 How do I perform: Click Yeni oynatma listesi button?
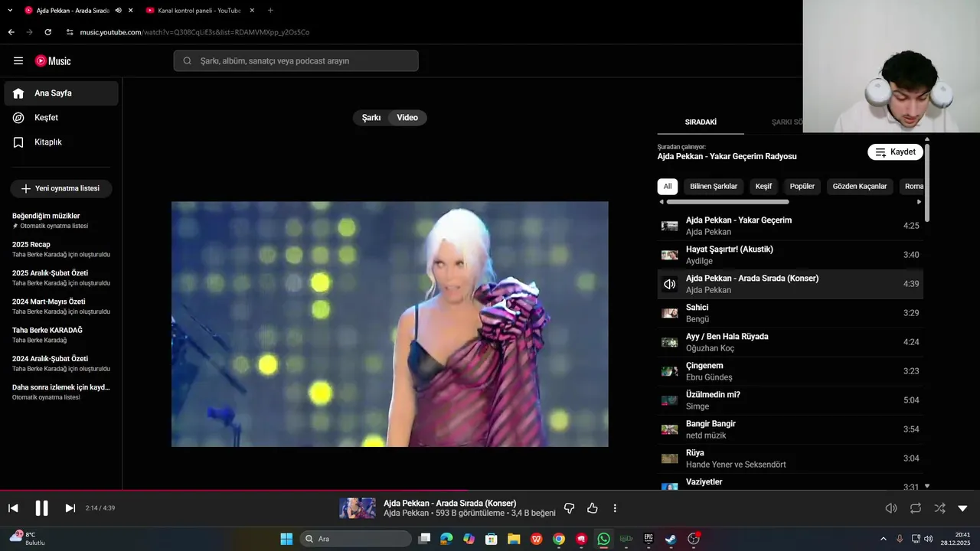tap(61, 188)
